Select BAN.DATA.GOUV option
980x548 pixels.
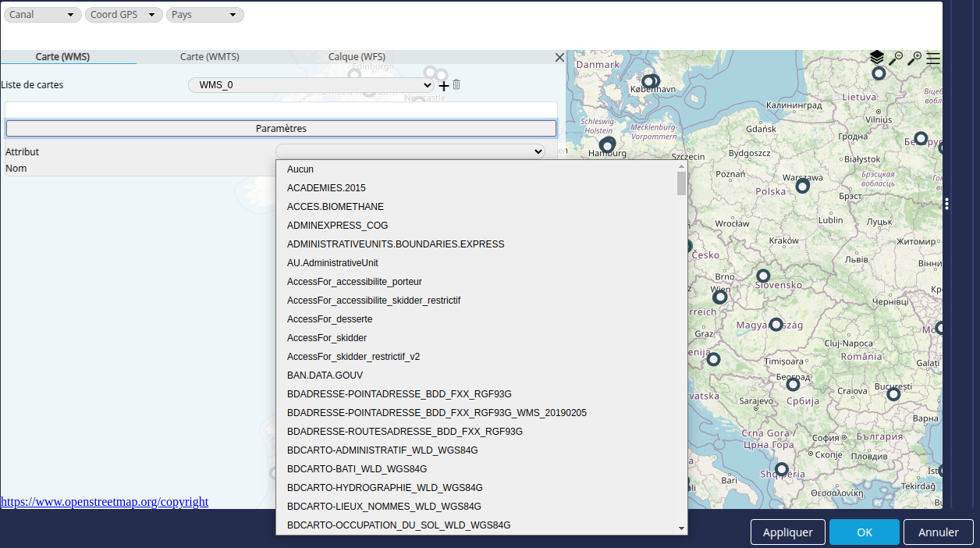[x=476, y=375]
